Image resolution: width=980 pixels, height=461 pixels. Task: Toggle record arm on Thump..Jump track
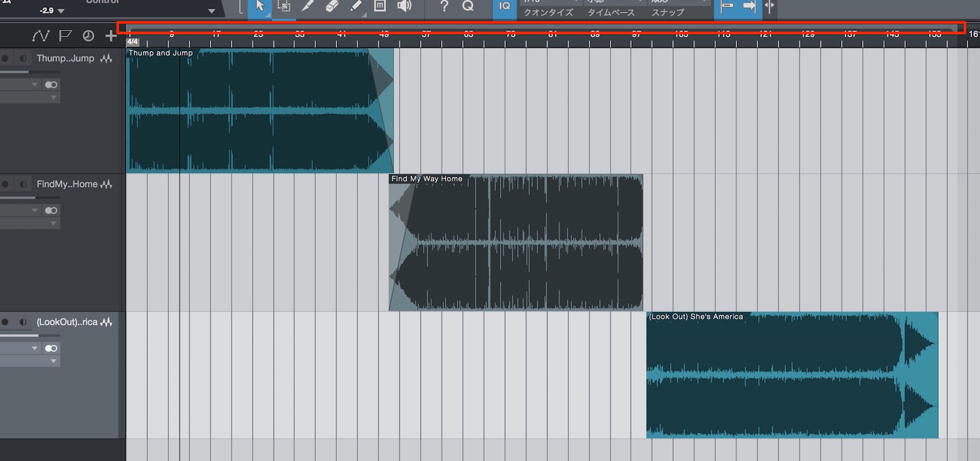tap(5, 59)
